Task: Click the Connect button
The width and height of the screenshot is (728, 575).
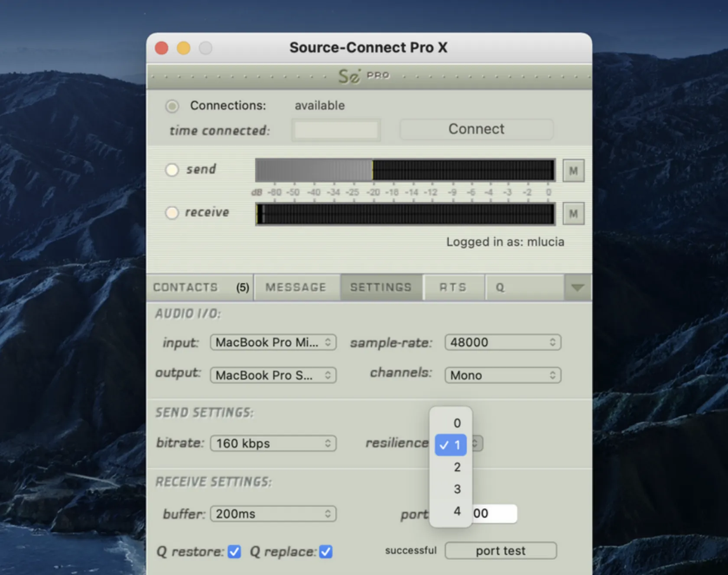Action: [x=476, y=129]
